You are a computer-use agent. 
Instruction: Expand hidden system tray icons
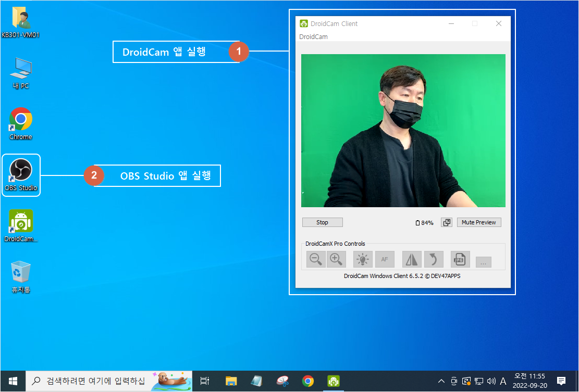[x=441, y=381]
